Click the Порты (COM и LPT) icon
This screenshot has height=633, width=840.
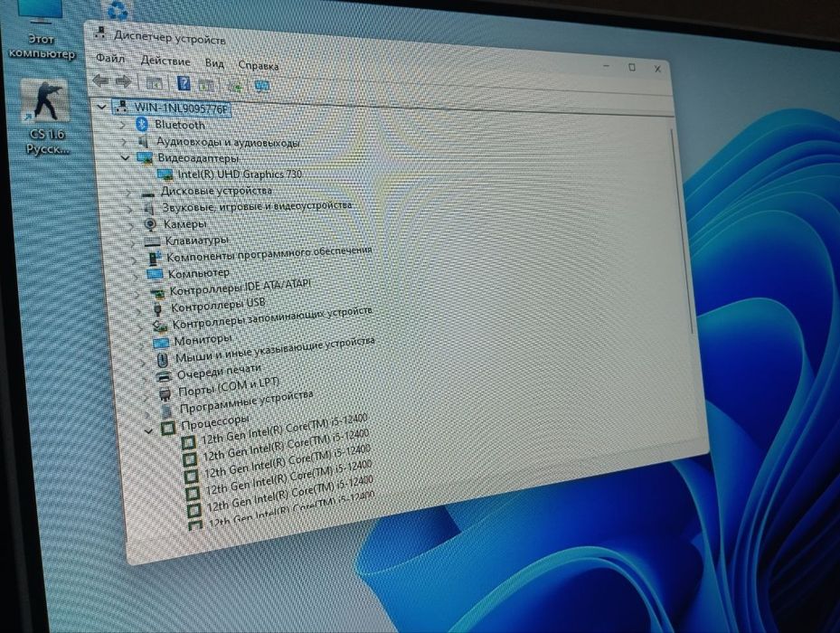[165, 394]
